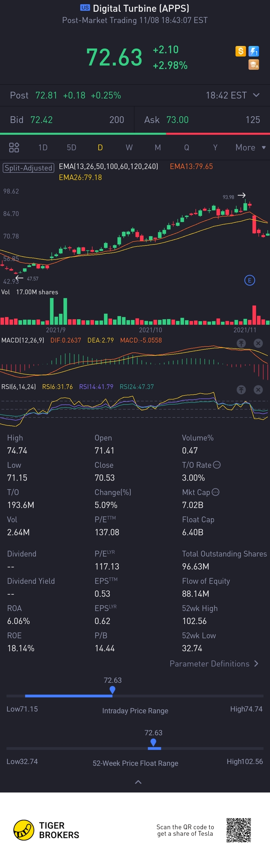Viewport: 270px width, 868px height.
Task: Tap the Float Cap value 6.40B
Action: pos(192,532)
